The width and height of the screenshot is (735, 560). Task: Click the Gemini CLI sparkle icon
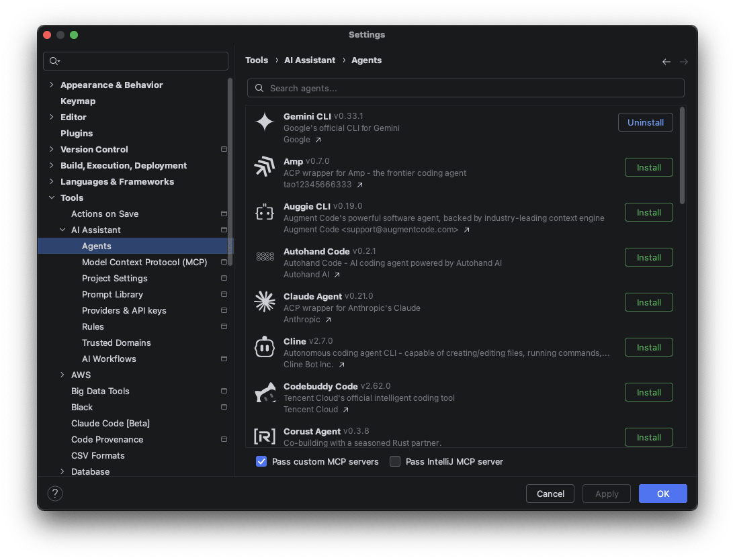pos(265,122)
